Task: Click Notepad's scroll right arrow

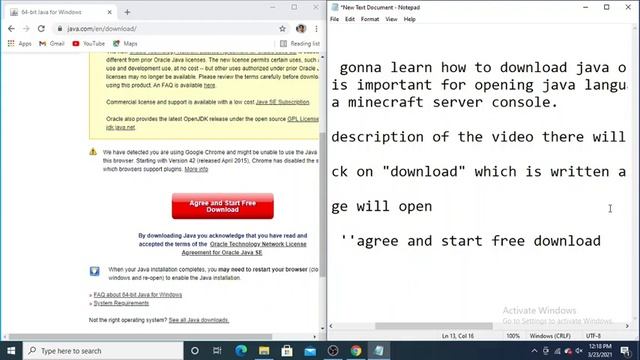Action: point(627,326)
